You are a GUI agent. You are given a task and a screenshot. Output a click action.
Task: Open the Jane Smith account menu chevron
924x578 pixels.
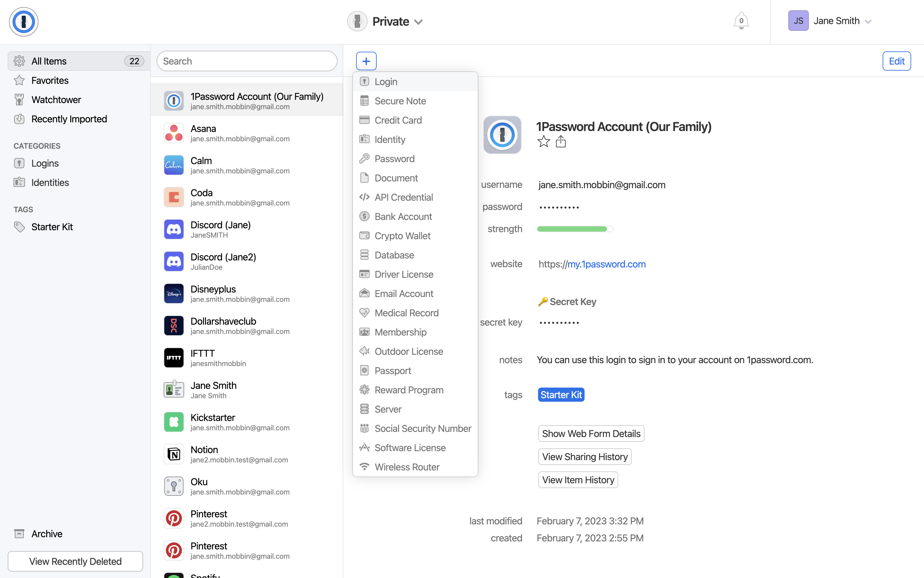(868, 22)
